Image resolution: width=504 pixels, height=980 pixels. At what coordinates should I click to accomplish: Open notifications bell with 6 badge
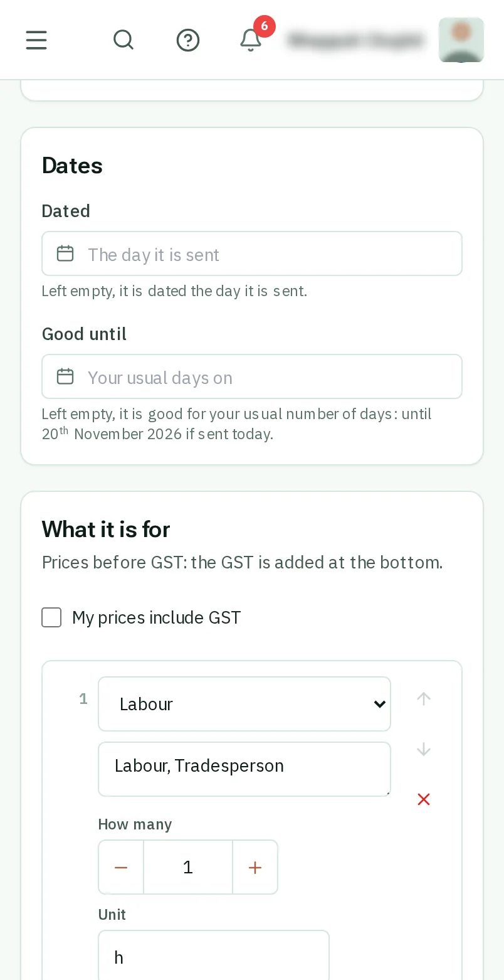[251, 40]
